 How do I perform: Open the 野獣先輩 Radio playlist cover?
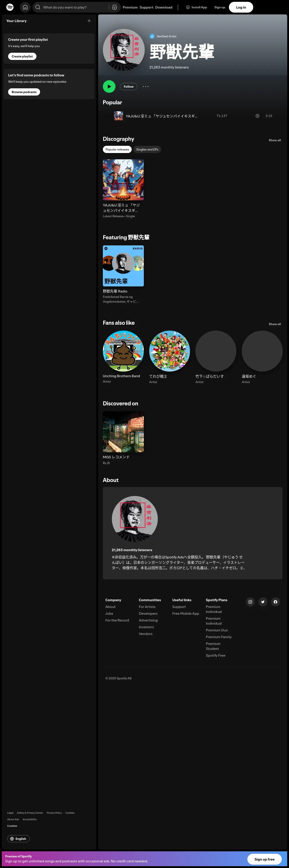click(123, 266)
